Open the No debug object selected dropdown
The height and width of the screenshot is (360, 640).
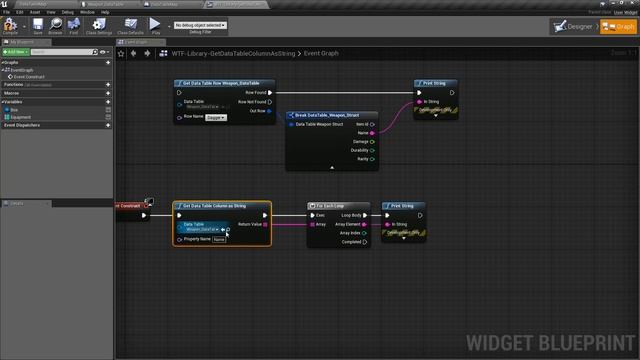200,25
